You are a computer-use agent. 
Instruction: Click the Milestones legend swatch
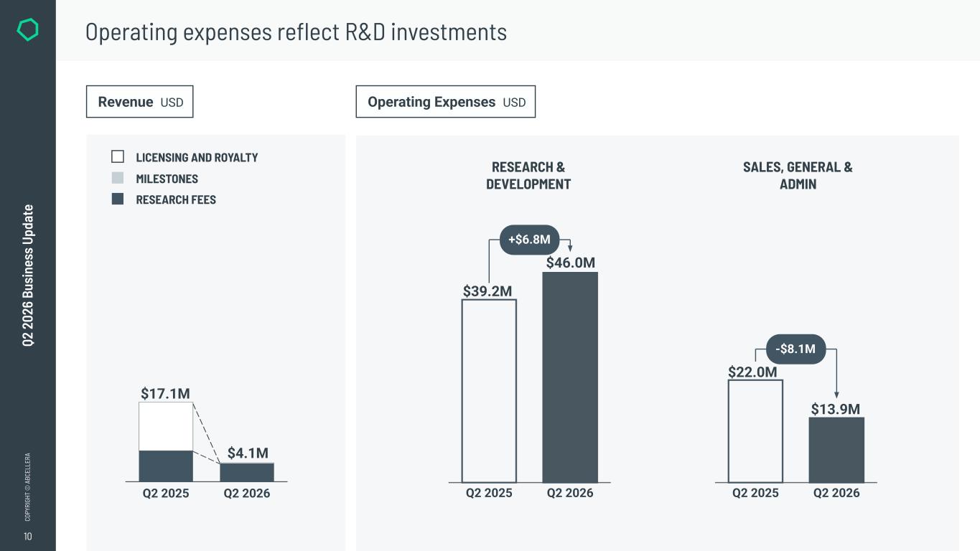(x=118, y=178)
